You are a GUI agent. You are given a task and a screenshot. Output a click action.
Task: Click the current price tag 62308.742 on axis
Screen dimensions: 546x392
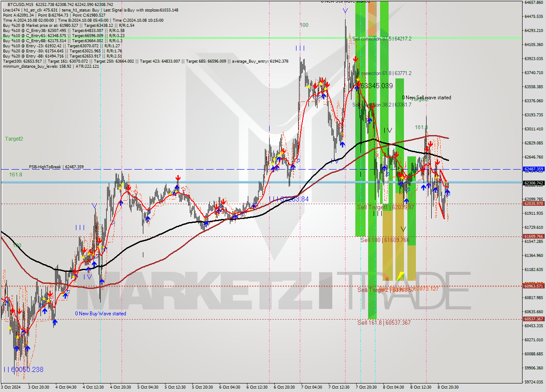coord(534,183)
